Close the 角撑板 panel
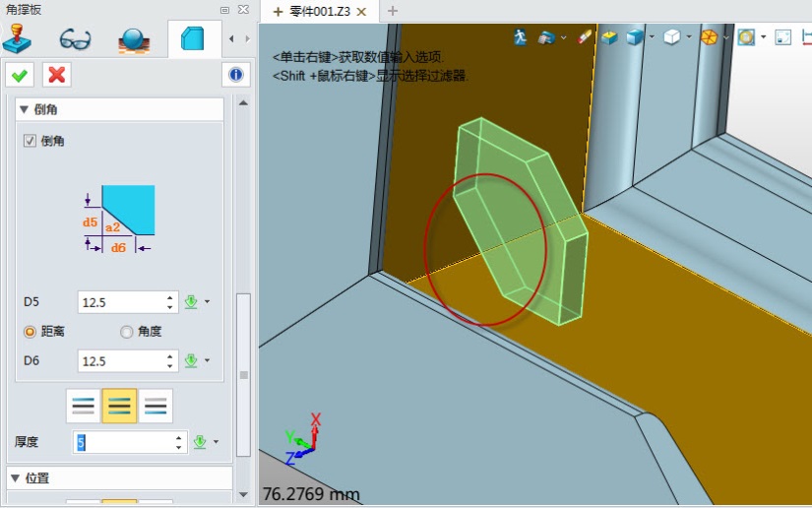This screenshot has width=812, height=508. 243,10
